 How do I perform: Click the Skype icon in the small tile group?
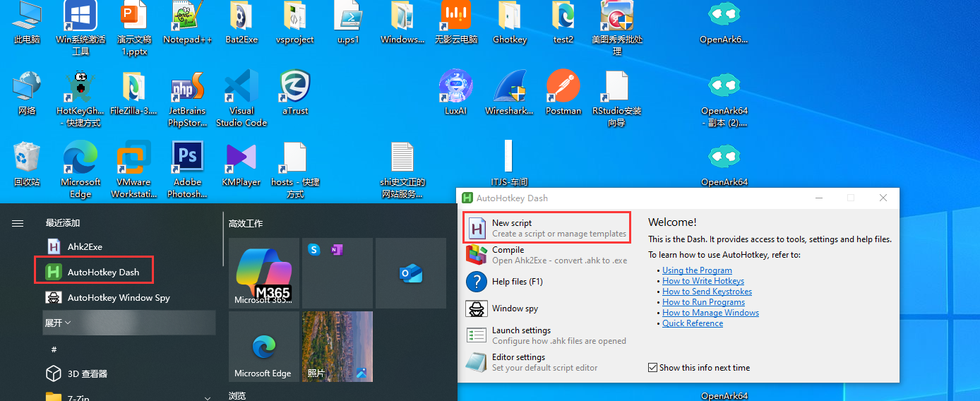tap(313, 249)
